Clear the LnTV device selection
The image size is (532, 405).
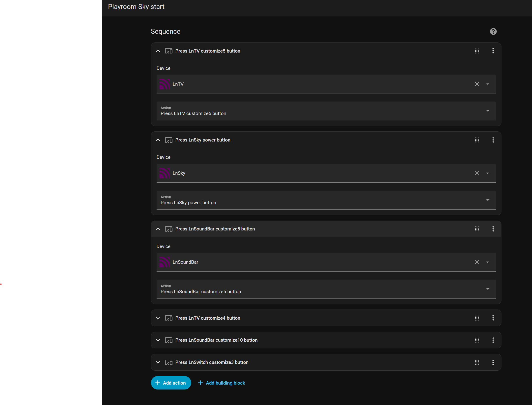point(477,84)
